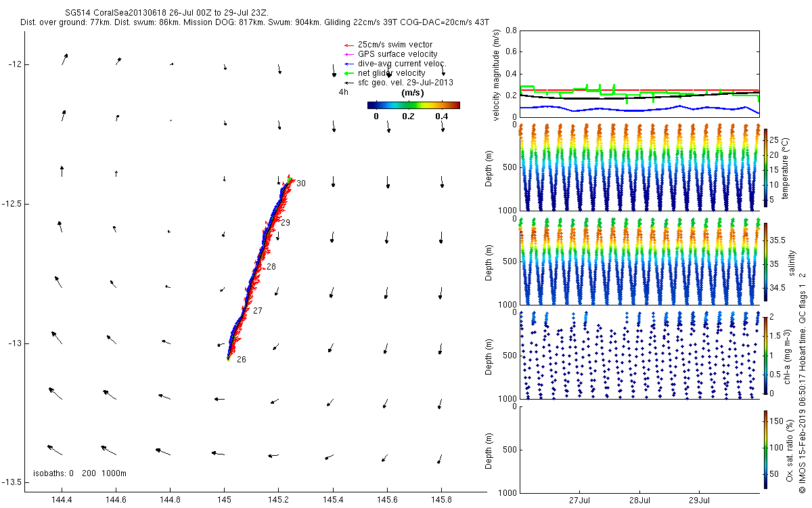Select the "dive-avg current veloc." legend entry
The width and height of the screenshot is (812, 508).
[x=402, y=64]
